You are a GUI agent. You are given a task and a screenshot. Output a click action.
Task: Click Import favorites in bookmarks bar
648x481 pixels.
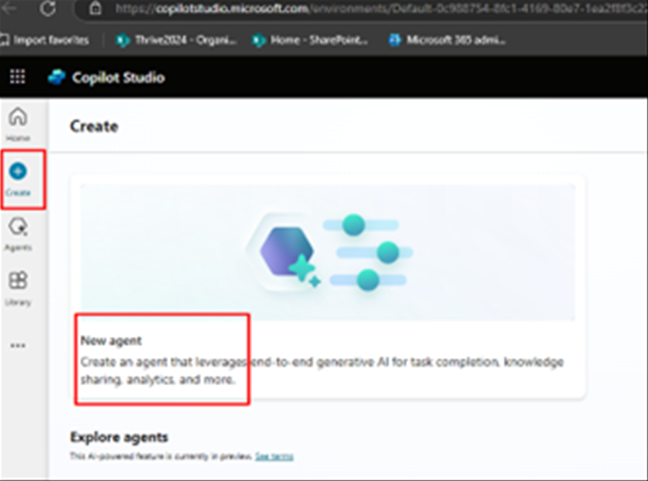click(x=45, y=40)
